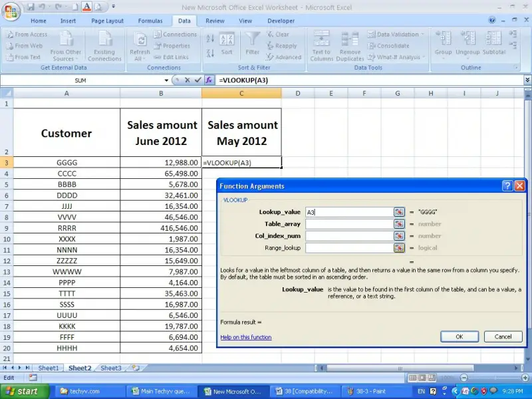Switch to Sheet1 worksheet tab
The image size is (532, 399).
coord(49,368)
